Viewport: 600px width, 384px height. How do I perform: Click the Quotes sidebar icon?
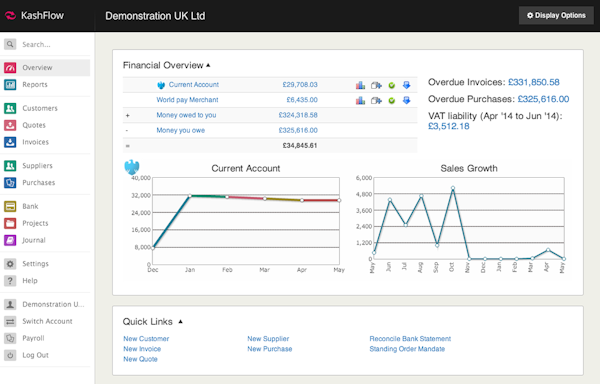(10, 125)
